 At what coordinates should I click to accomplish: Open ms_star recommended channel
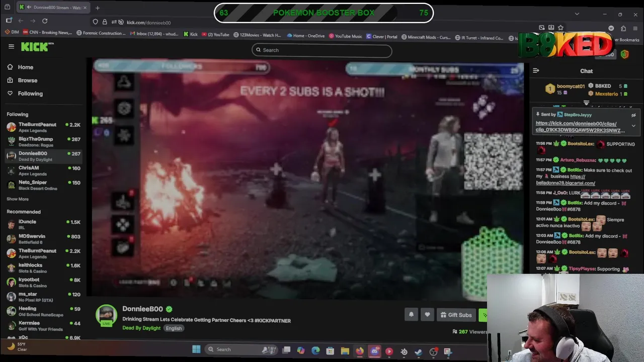(x=43, y=297)
